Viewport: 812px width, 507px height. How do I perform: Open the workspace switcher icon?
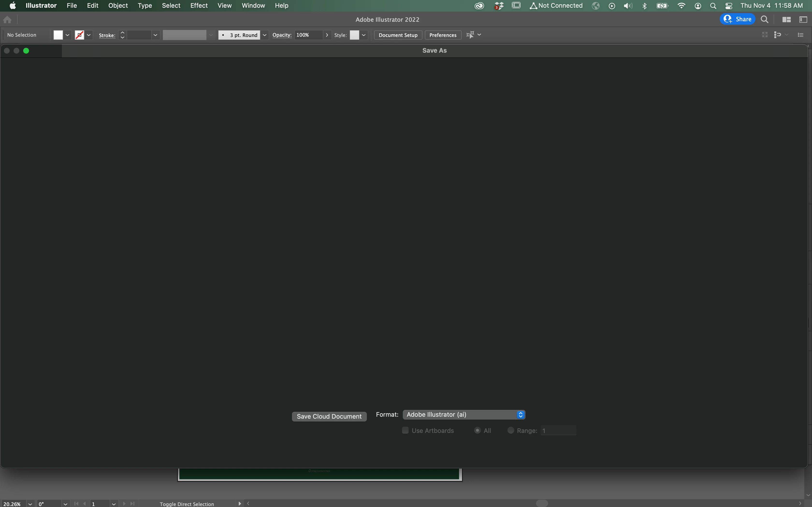[x=803, y=20]
